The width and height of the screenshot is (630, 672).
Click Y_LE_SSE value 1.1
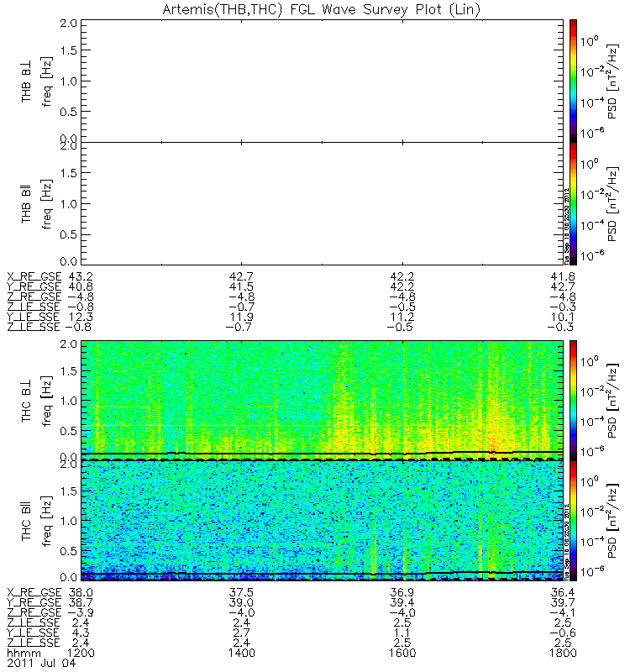point(402,633)
